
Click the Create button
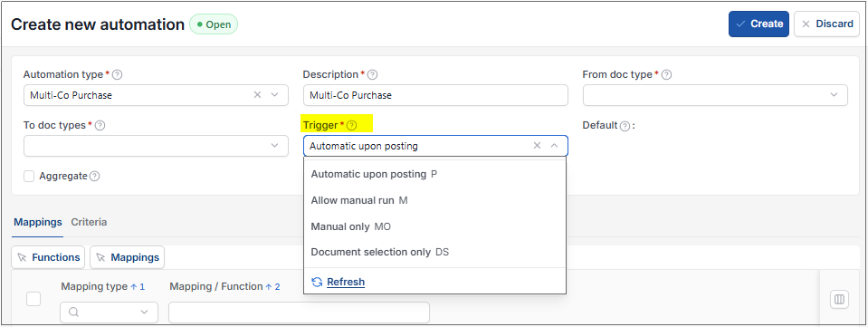pyautogui.click(x=758, y=24)
